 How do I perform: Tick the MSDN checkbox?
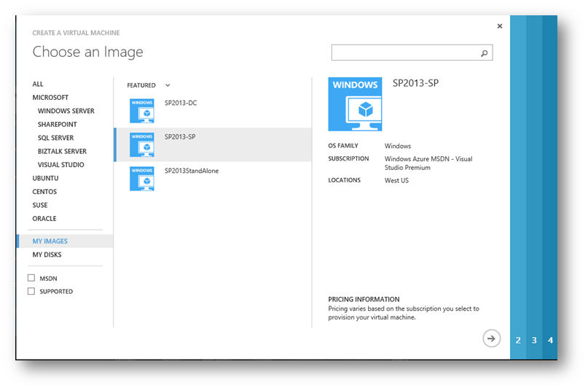[31, 278]
